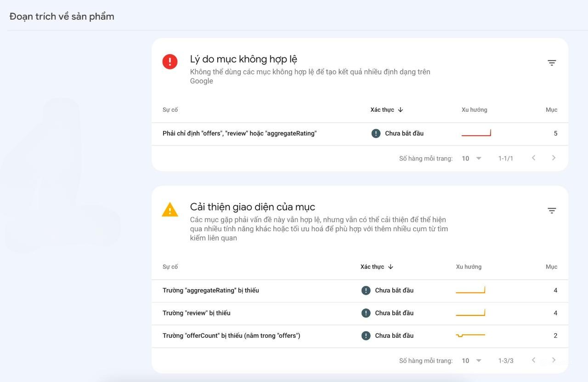Viewport: 588px width, 382px height.
Task: Click status icon in "review" bị thiếu row
Action: click(366, 313)
